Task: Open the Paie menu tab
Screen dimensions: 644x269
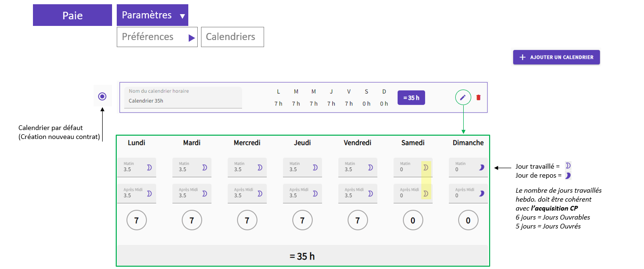Action: [72, 15]
